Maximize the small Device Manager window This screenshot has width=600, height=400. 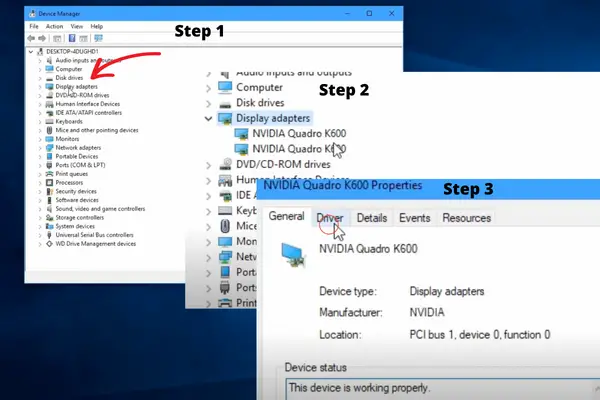pos(369,13)
